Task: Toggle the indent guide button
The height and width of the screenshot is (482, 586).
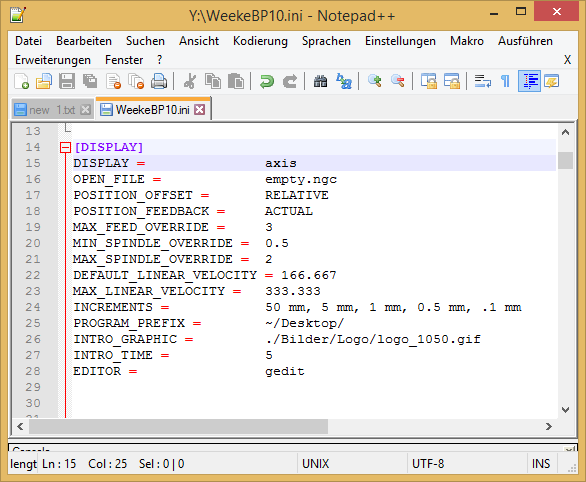Action: tap(529, 81)
